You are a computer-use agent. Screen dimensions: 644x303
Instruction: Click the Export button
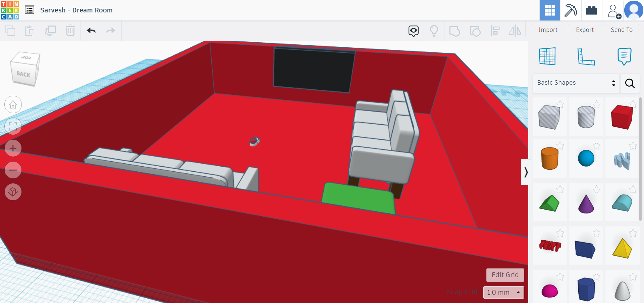pos(584,30)
